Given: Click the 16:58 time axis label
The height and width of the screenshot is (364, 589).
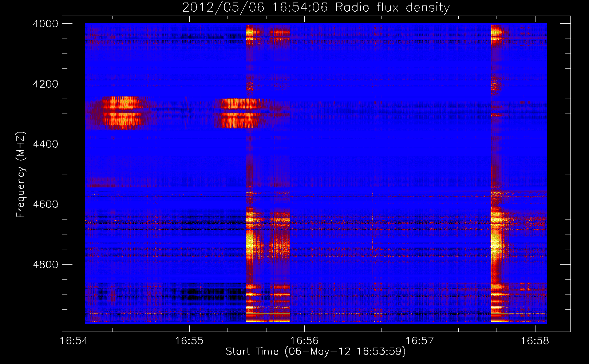Looking at the screenshot, I should pyautogui.click(x=535, y=341).
